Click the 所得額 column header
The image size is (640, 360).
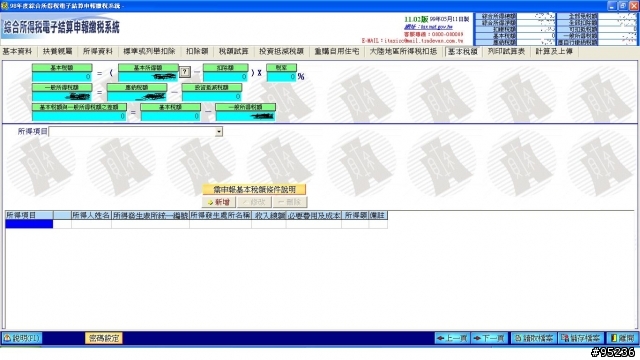355,215
